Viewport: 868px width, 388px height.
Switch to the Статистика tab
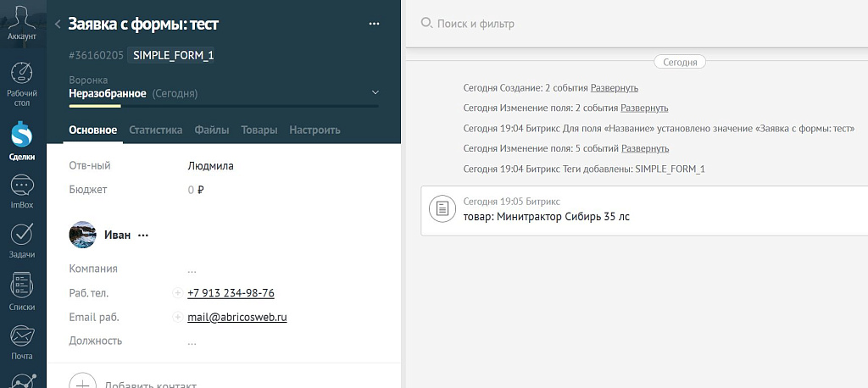tap(155, 130)
